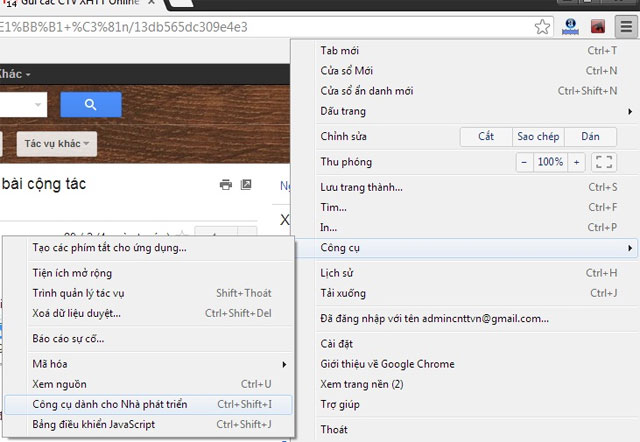Screen dimensions: 640x442
Task: Click the 'bài cộng tác' email subject
Action: pos(44,184)
